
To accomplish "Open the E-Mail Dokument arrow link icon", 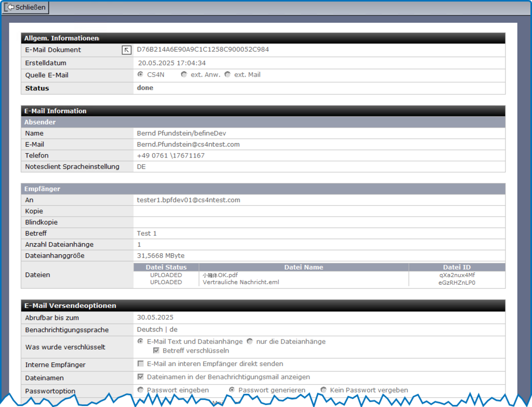I will (126, 50).
